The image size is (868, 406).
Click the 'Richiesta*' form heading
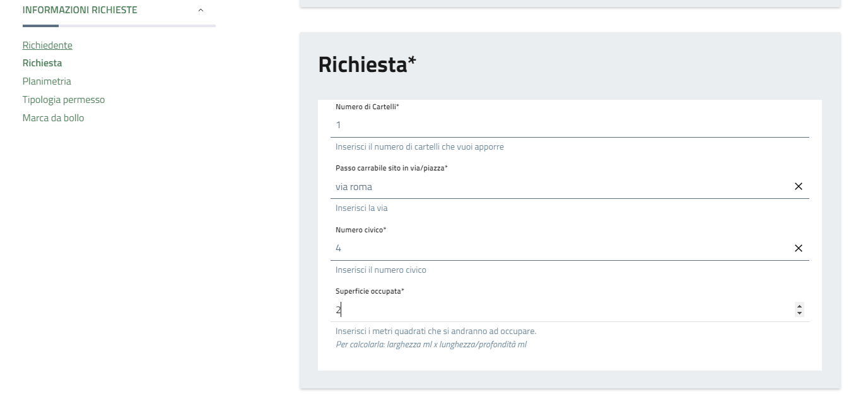(367, 64)
